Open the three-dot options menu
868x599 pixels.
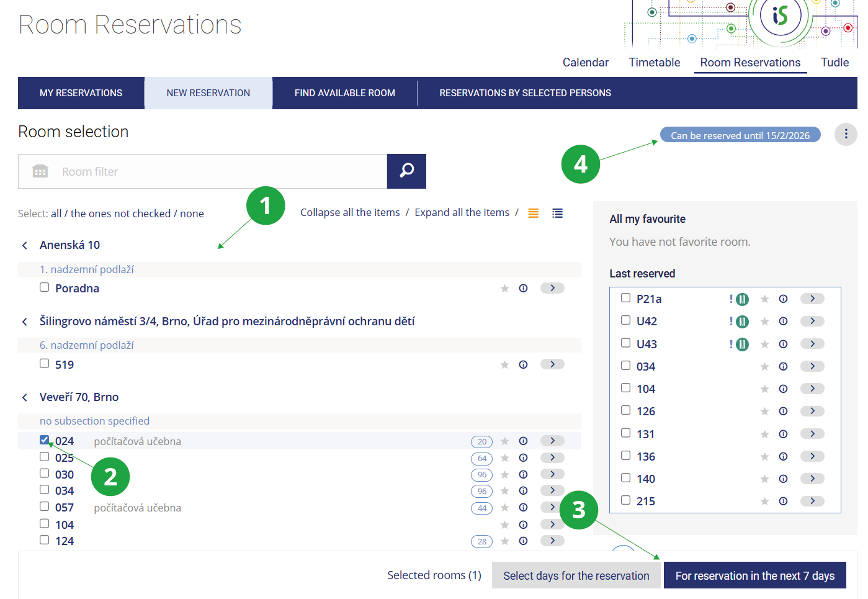click(846, 134)
